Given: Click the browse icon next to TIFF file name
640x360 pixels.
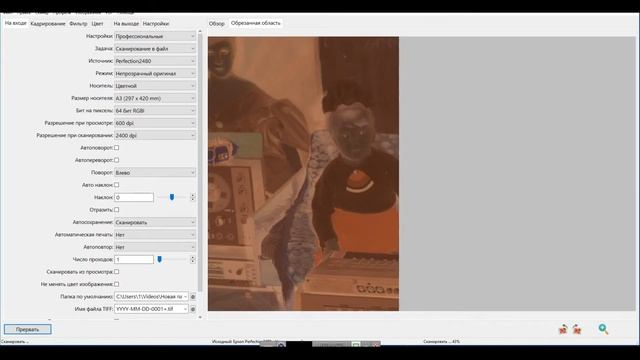Looking at the screenshot, I should (x=193, y=309).
